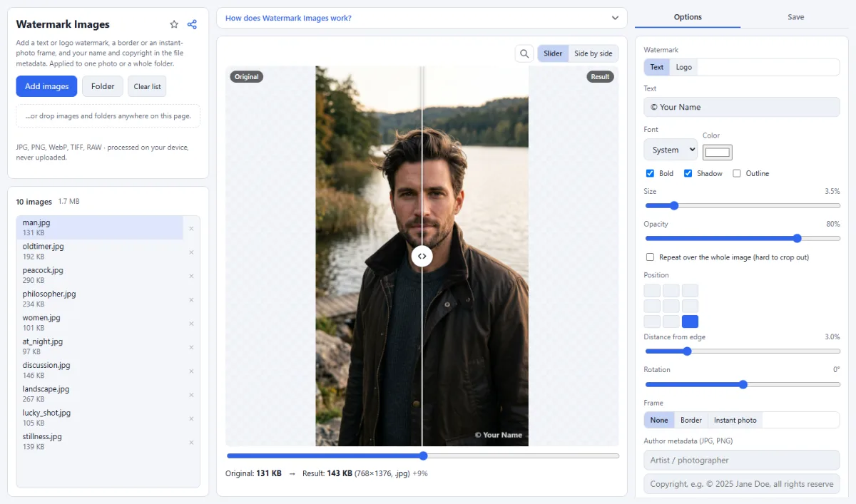Open the watermark Color swatch
856x504 pixels.
(718, 152)
